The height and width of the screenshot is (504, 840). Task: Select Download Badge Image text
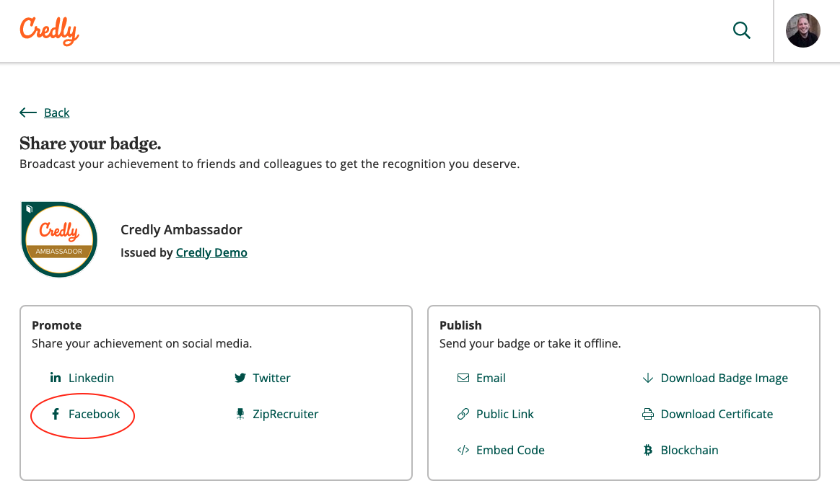pyautogui.click(x=725, y=378)
